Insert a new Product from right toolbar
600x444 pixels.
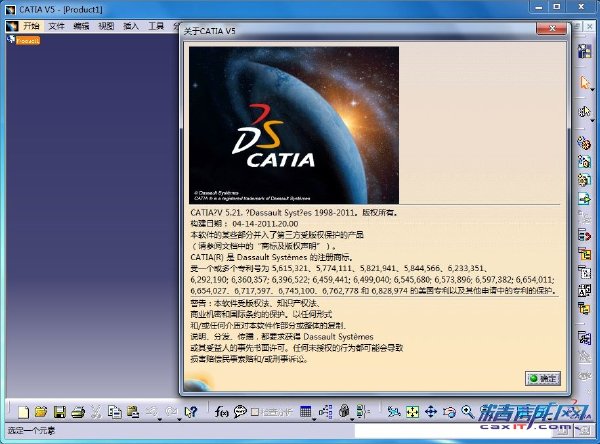pyautogui.click(x=584, y=161)
